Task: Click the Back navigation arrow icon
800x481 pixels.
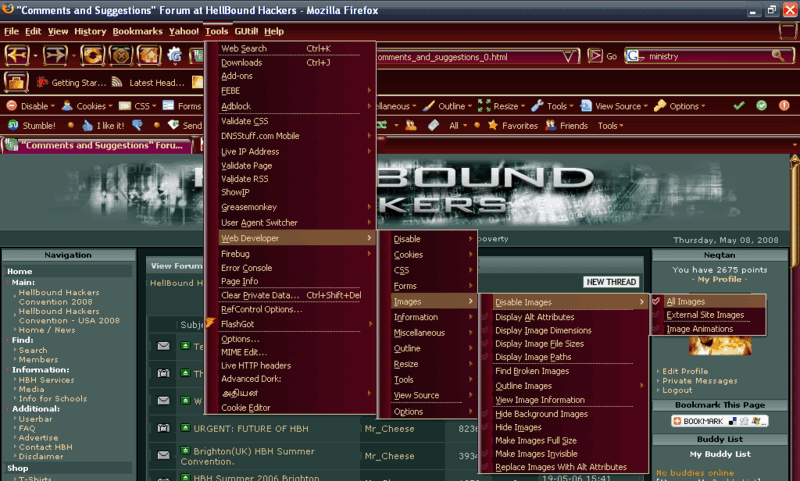Action: point(16,55)
